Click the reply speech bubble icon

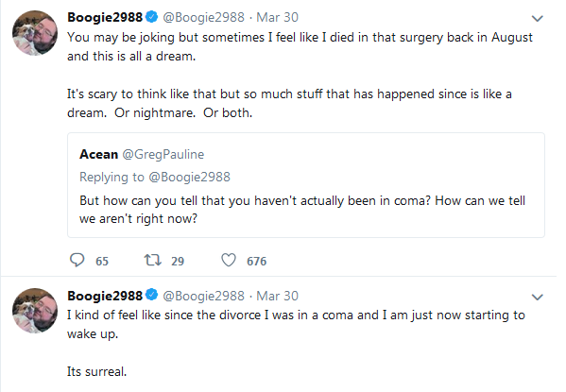pyautogui.click(x=77, y=261)
